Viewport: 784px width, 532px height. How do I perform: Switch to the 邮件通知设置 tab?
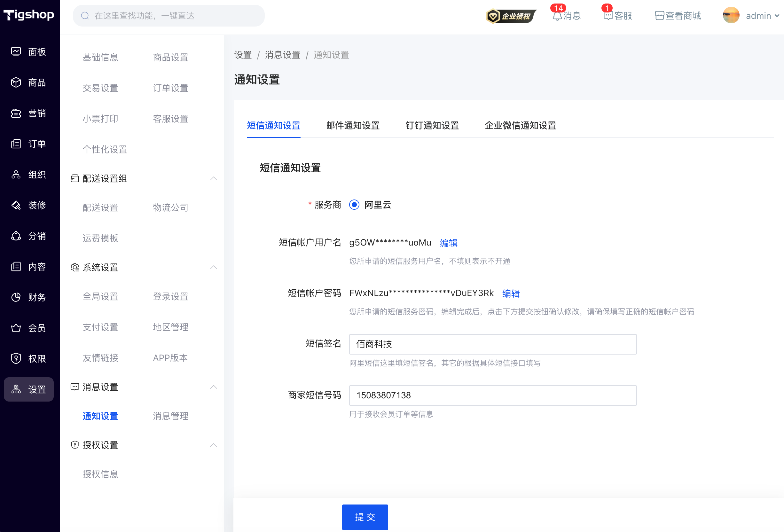[x=353, y=126]
